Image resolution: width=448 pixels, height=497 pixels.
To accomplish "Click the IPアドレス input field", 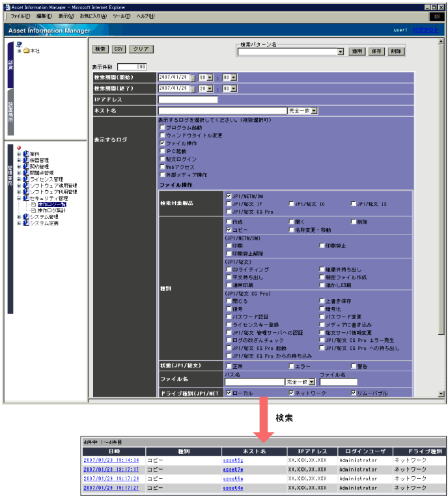I will (188, 100).
